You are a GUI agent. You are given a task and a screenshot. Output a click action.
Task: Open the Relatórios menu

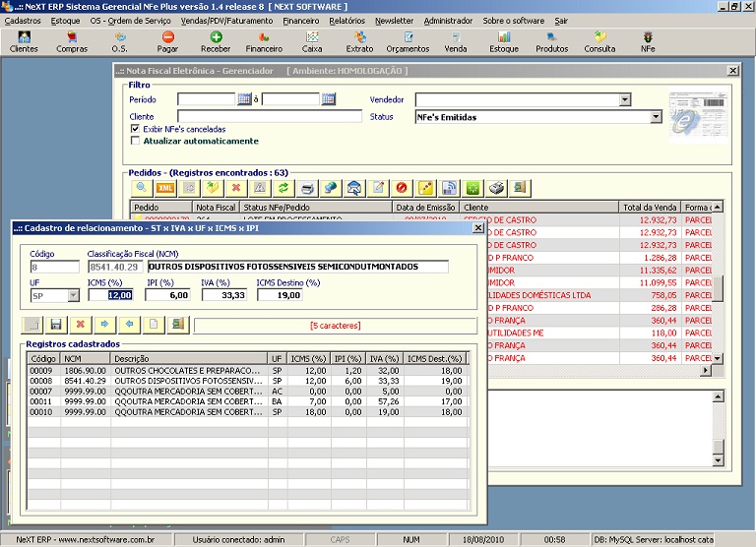click(347, 21)
